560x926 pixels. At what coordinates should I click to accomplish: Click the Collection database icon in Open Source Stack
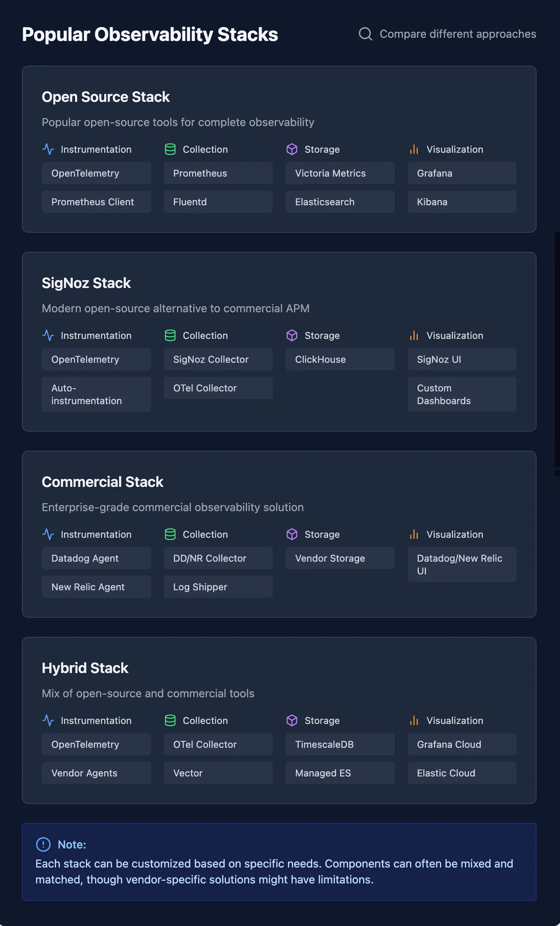[x=170, y=149]
